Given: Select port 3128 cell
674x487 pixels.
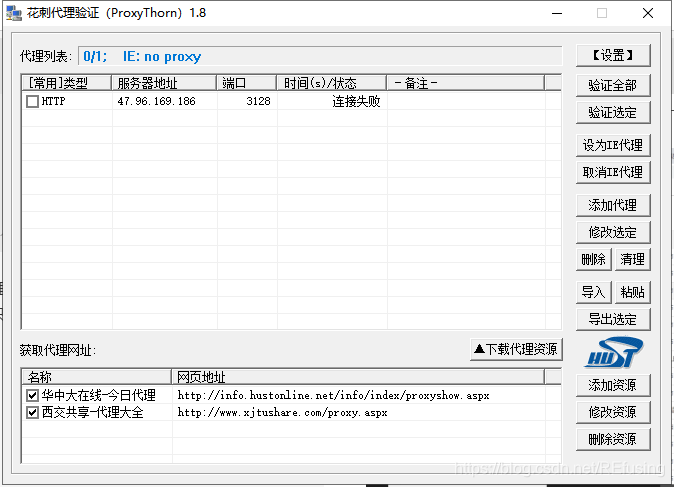Looking at the screenshot, I should click(x=258, y=101).
